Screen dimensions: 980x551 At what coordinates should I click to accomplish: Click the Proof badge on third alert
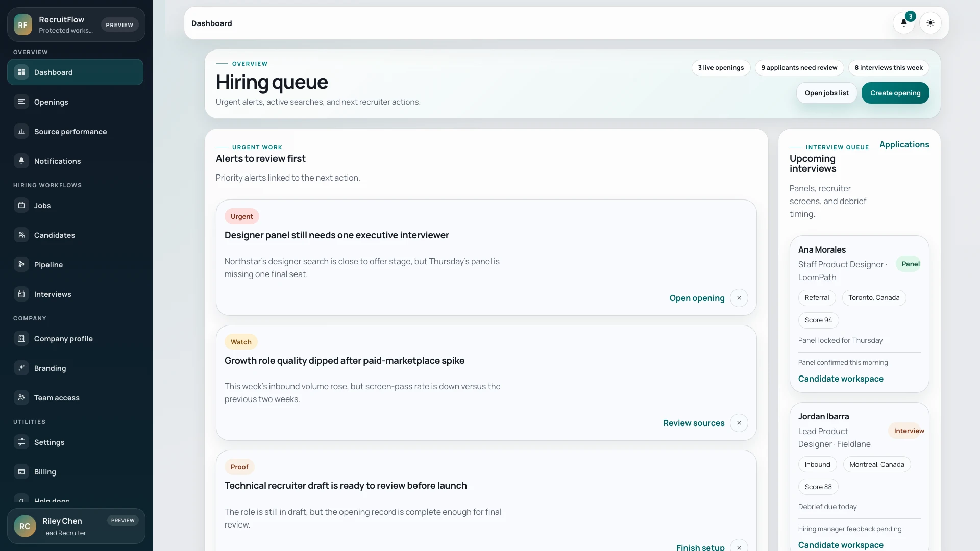point(239,467)
